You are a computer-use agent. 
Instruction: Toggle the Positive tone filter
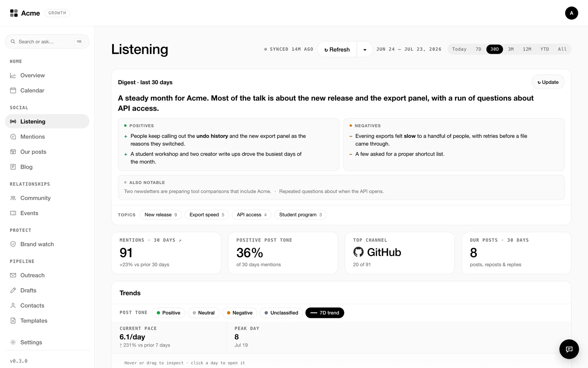click(168, 313)
